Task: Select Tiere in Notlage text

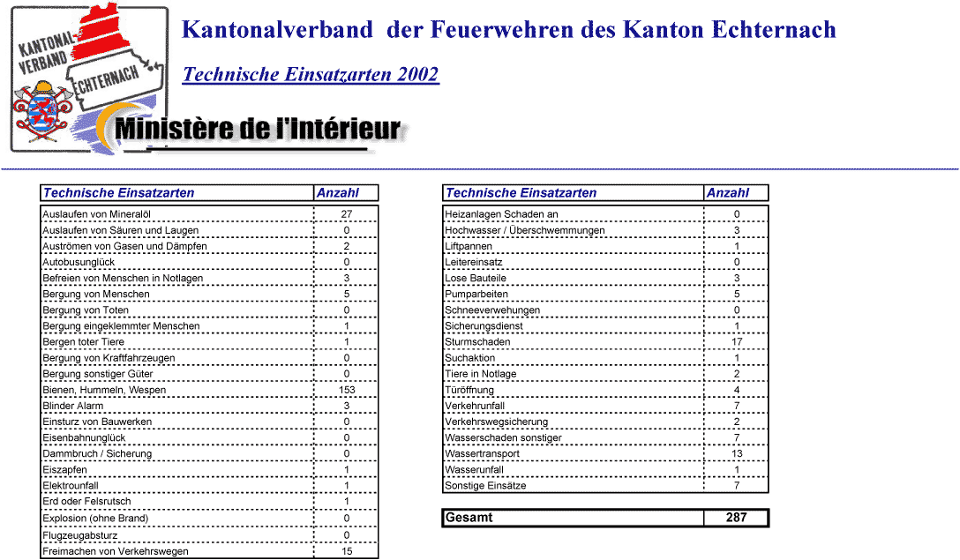Action: click(x=481, y=373)
